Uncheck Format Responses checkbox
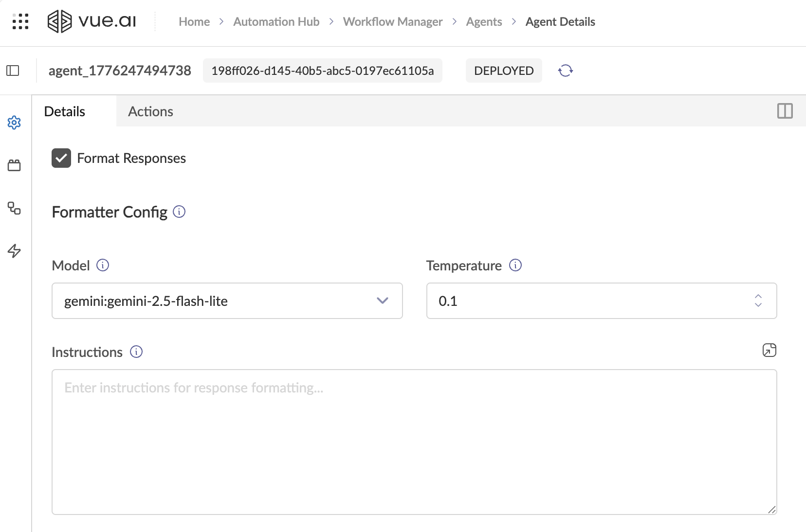This screenshot has width=806, height=532. [61, 158]
